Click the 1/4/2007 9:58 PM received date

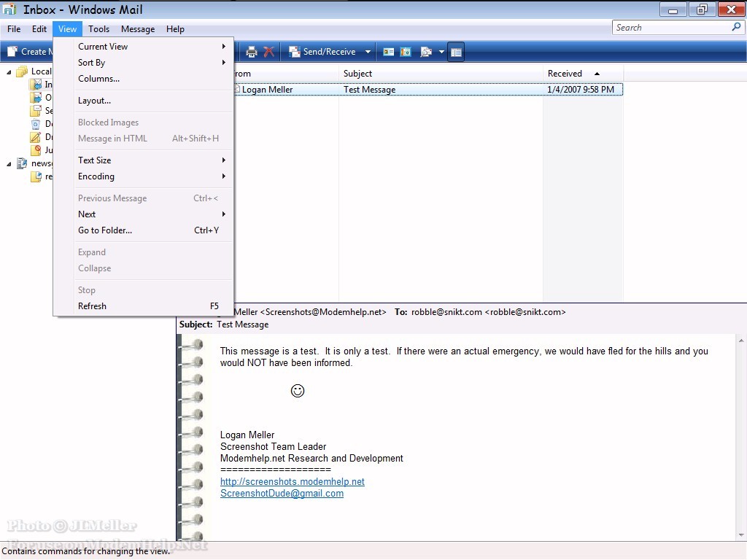580,90
